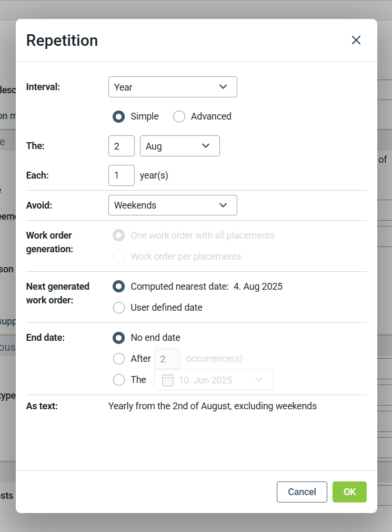Open the Interval dropdown showing Year
392x532 pixels.
173,87
